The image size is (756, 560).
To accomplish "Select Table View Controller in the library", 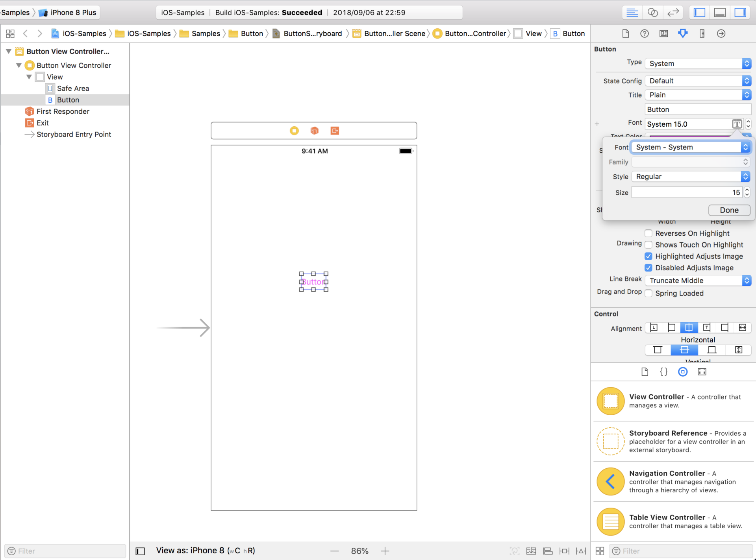I will 674,521.
